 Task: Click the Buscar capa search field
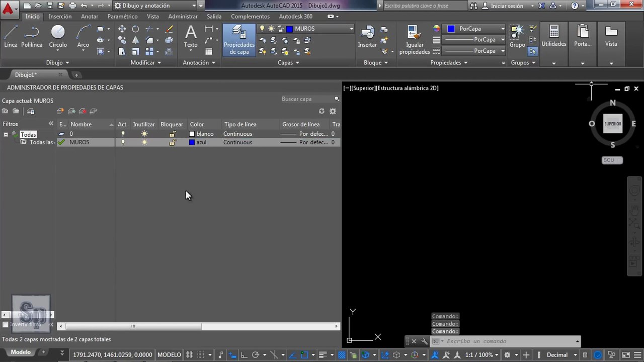point(307,99)
